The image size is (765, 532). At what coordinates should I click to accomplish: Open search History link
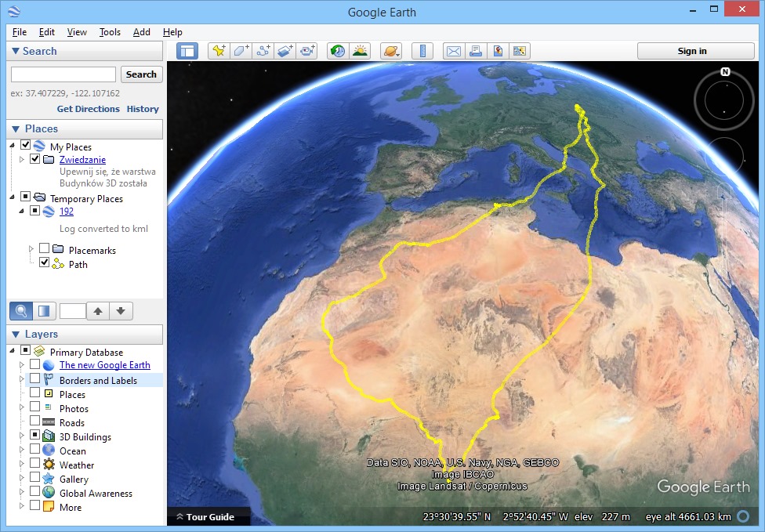tap(143, 109)
